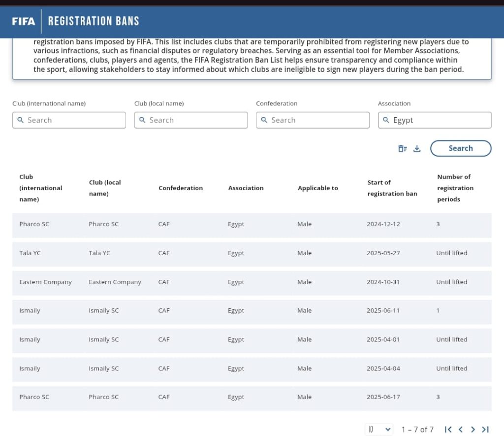
Task: Click Male in the Tala YC row
Action: click(x=304, y=253)
